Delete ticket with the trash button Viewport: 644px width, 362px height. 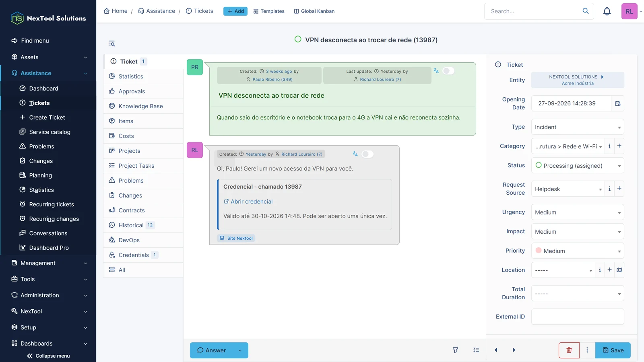[569, 350]
